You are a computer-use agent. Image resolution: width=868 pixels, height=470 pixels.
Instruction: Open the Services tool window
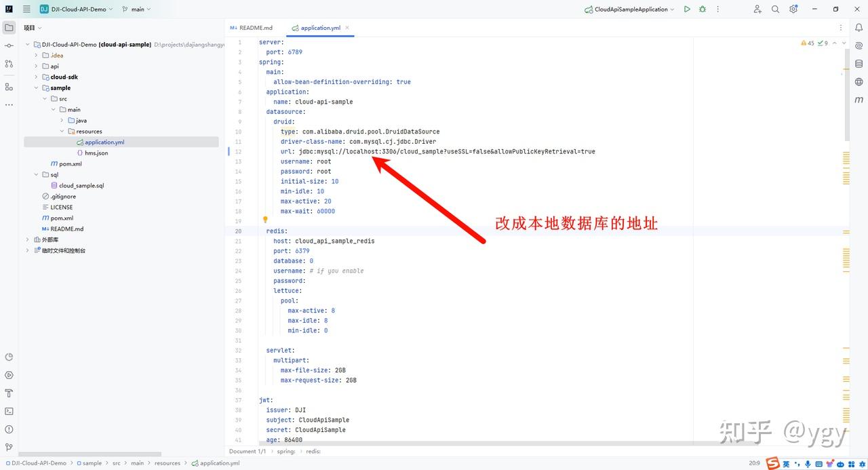(x=9, y=375)
